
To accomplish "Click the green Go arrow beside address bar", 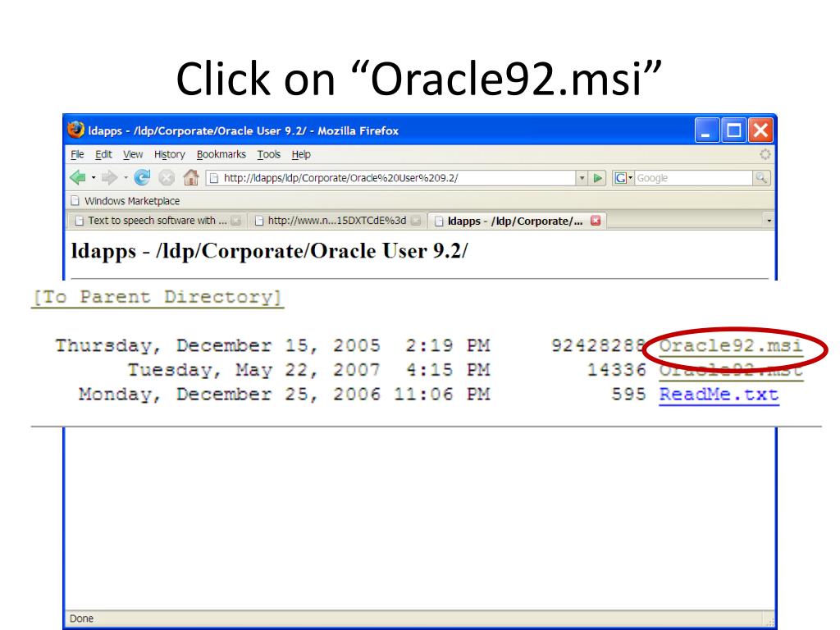I will [x=597, y=178].
